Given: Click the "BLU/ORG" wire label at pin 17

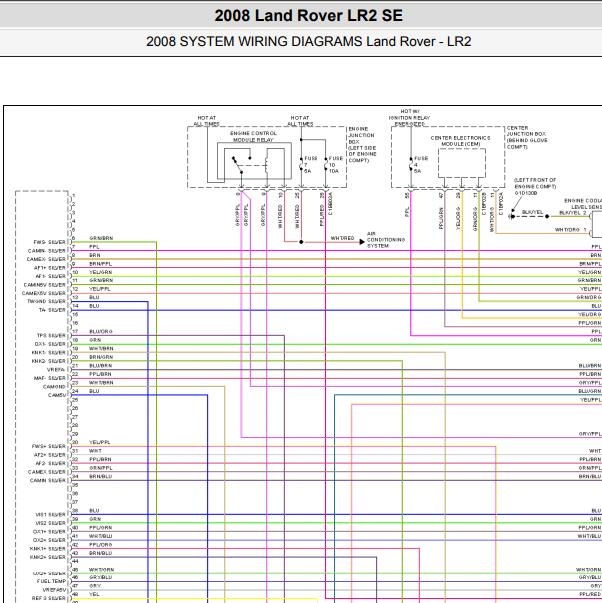Looking at the screenshot, I should coord(101,331).
